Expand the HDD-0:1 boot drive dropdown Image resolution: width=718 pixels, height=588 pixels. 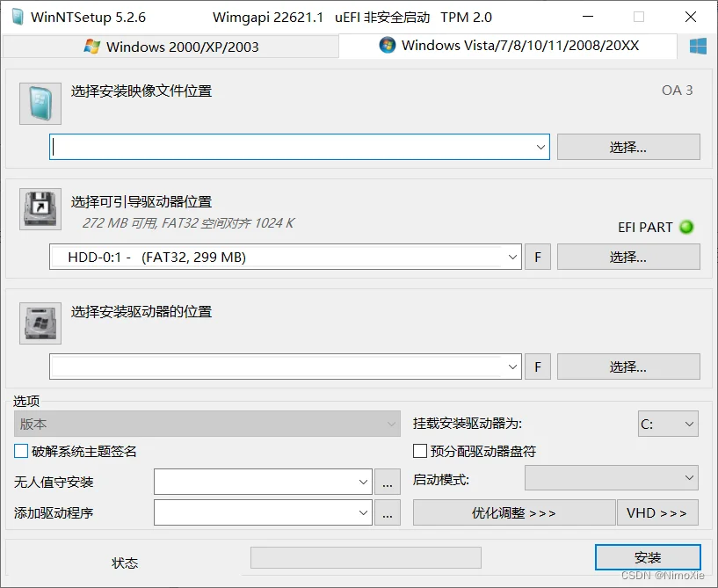point(512,258)
